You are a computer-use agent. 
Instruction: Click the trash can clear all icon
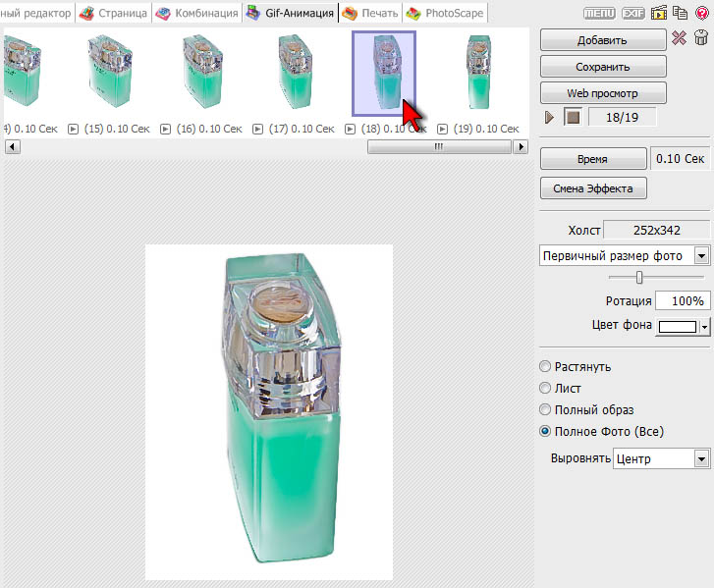[x=701, y=37]
